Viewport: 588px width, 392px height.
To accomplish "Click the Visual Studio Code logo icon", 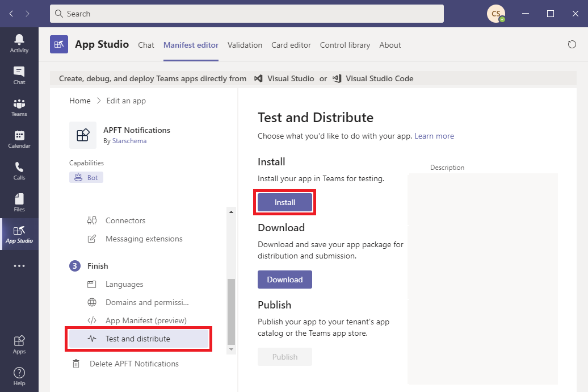I will (x=337, y=78).
